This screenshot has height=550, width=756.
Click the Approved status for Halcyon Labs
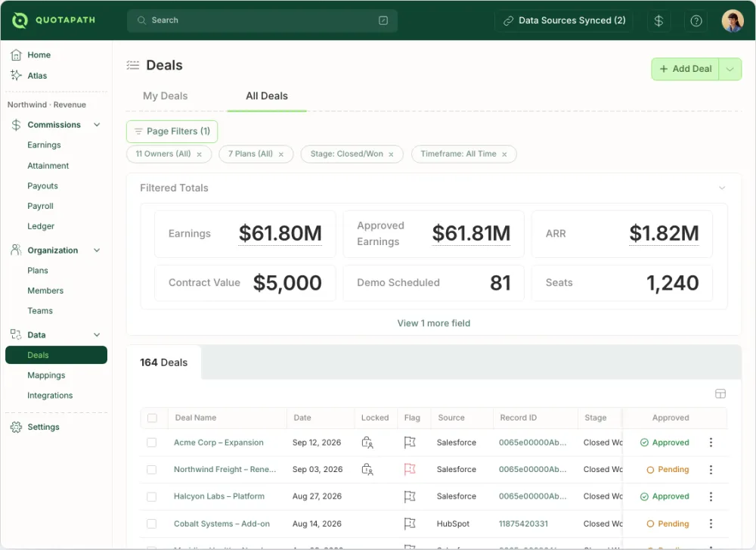(665, 496)
